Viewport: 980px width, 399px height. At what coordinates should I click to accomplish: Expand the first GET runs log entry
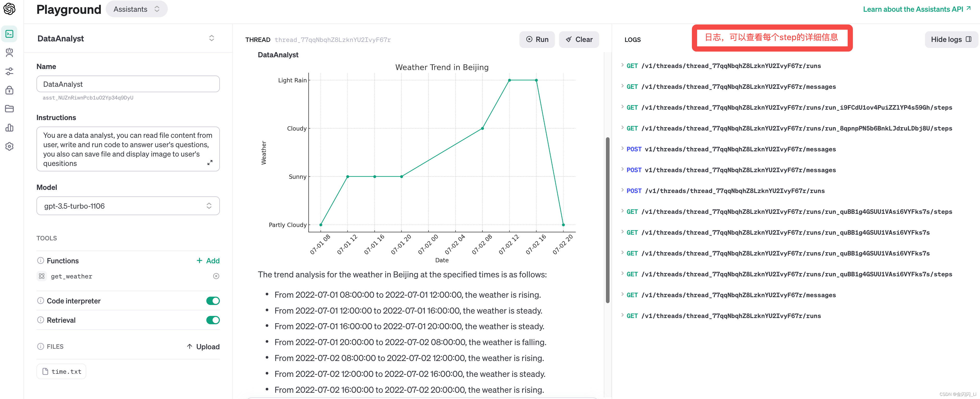(x=622, y=65)
